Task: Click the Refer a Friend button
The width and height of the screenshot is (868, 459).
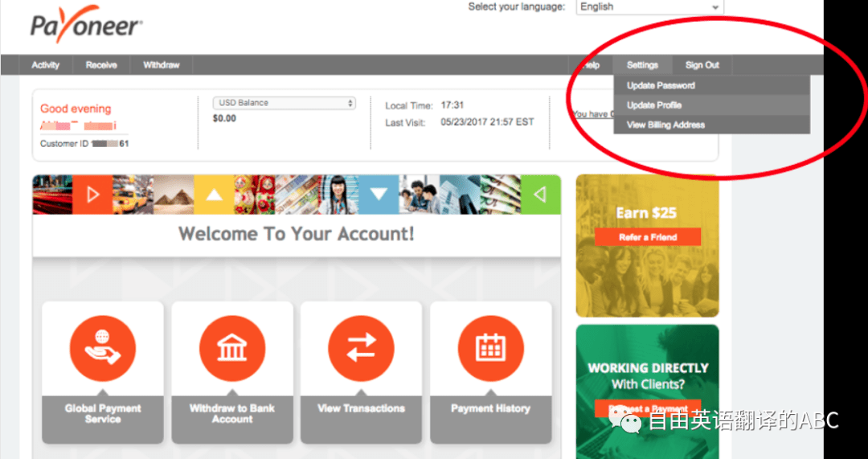Action: [648, 237]
